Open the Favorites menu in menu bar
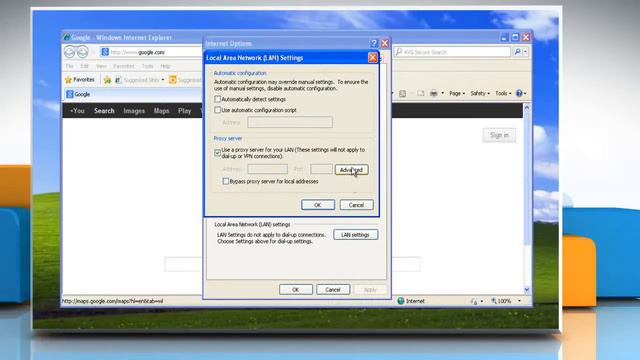 (124, 66)
